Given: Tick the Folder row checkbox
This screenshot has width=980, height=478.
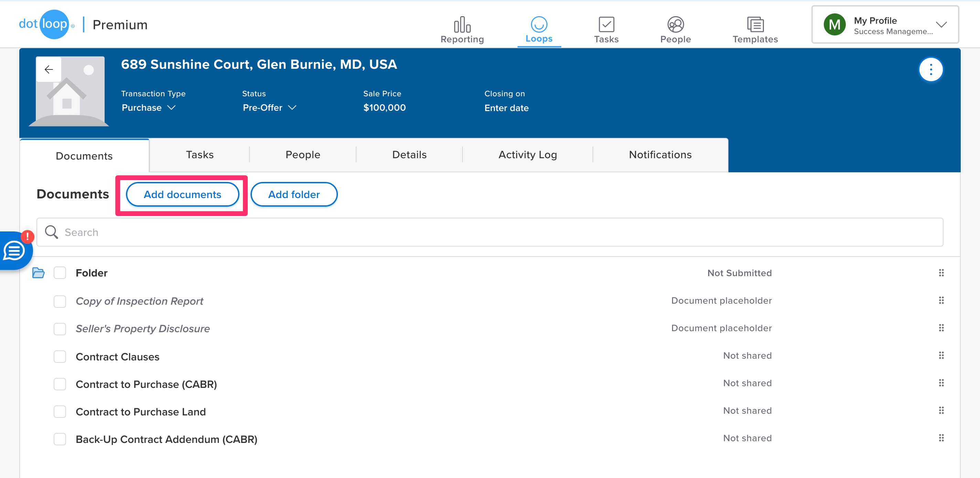Looking at the screenshot, I should tap(60, 273).
